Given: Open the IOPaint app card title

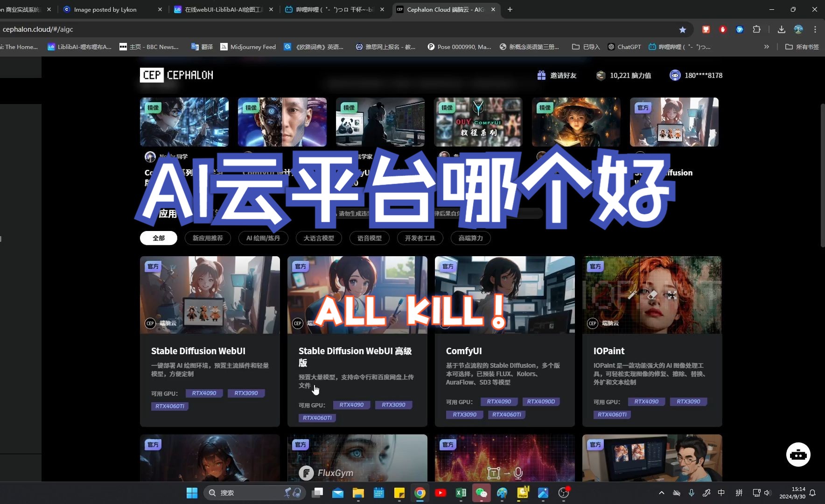Looking at the screenshot, I should (x=608, y=351).
